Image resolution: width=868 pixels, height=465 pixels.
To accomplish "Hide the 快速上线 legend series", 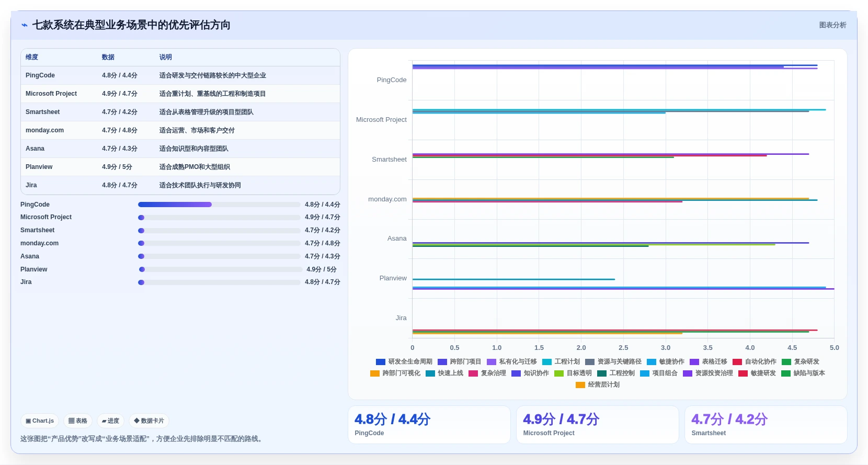I will click(x=444, y=373).
